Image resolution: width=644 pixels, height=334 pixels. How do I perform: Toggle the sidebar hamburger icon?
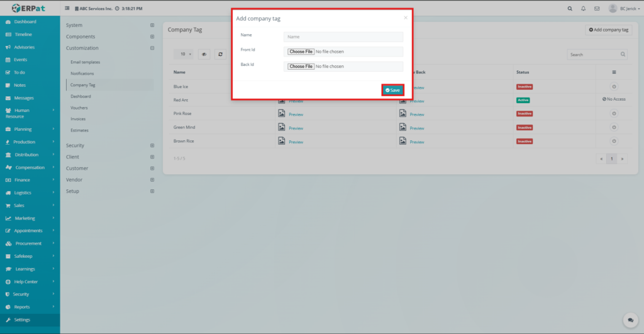click(x=67, y=8)
